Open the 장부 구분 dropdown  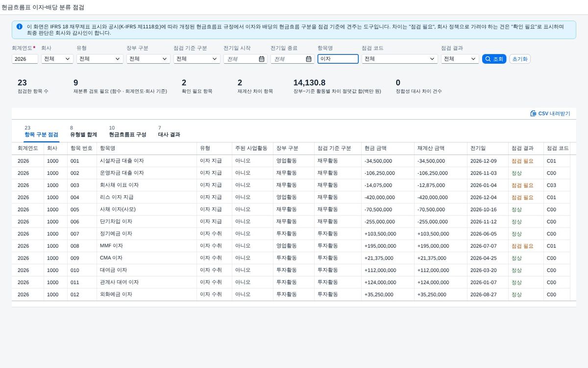[x=148, y=59]
